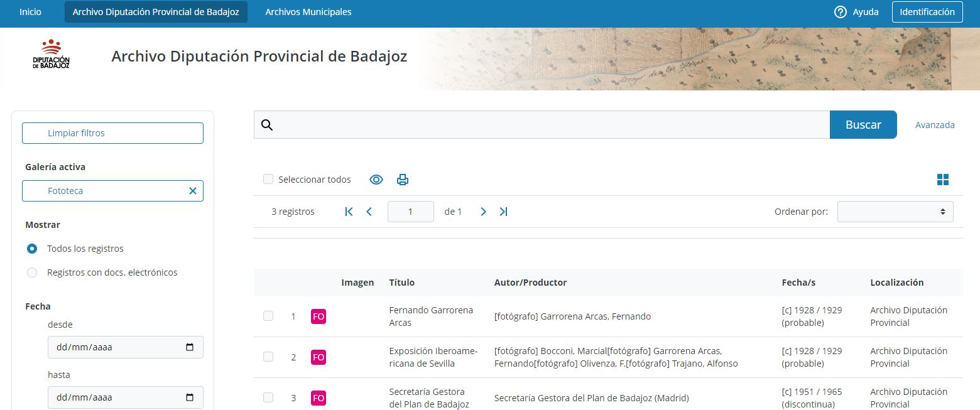Choose Registros con docs. electrónicos option
The image size is (980, 410).
(x=32, y=272)
